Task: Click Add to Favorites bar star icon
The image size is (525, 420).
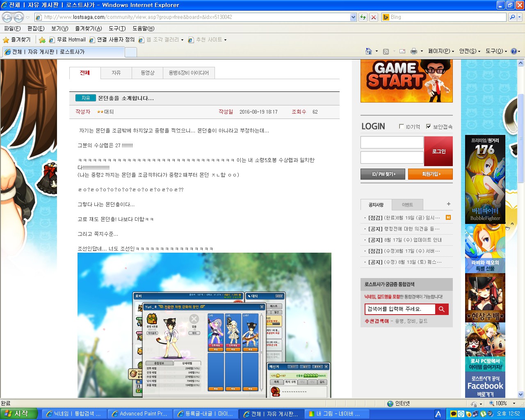Action: point(42,40)
